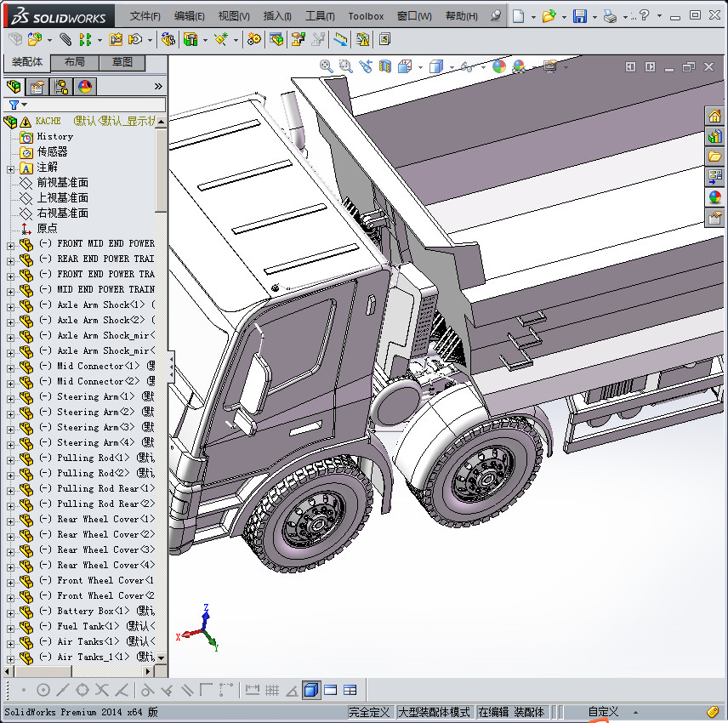Click the feature tree filter funnel icon

[14, 105]
